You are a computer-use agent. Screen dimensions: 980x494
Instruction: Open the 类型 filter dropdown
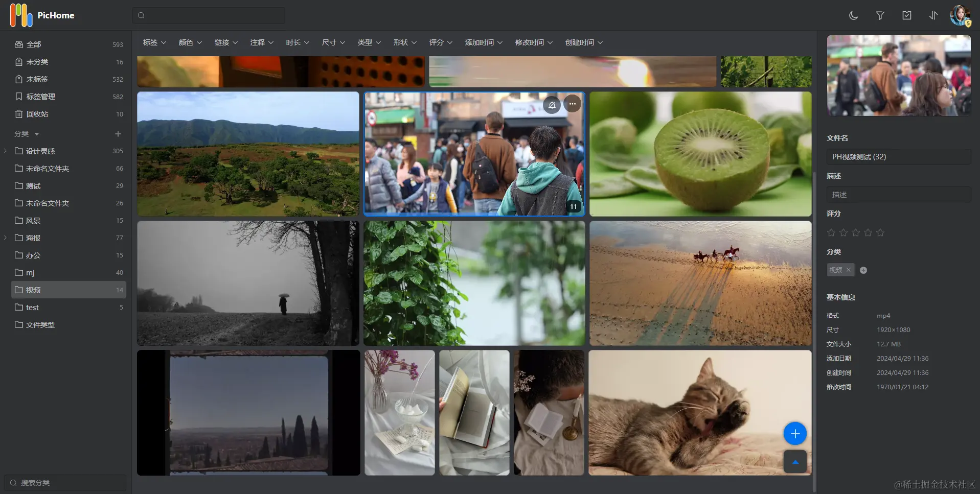(x=369, y=42)
